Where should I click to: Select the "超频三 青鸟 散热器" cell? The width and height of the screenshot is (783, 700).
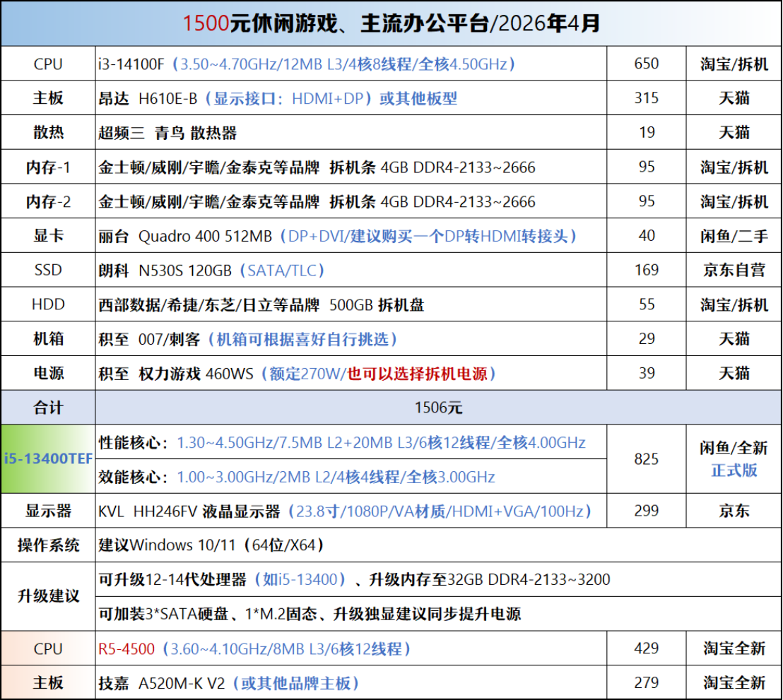click(x=351, y=133)
